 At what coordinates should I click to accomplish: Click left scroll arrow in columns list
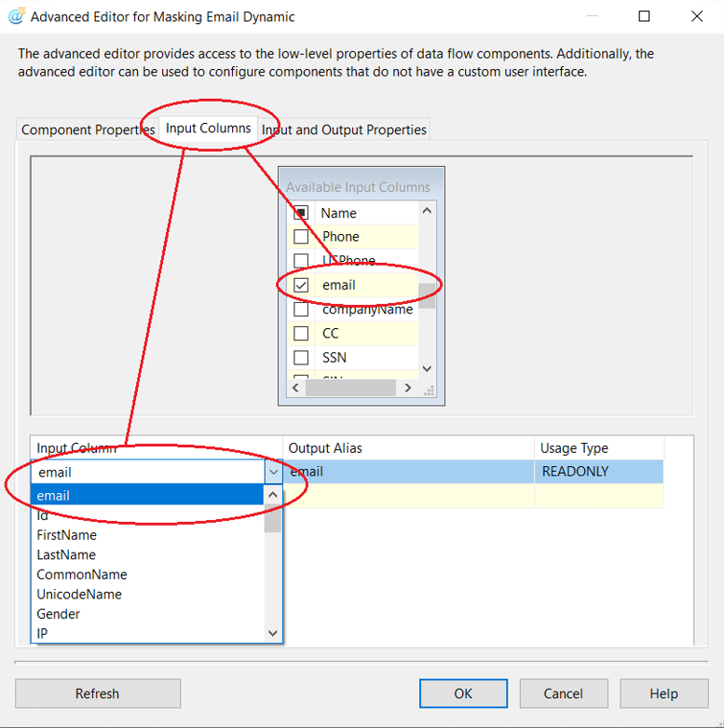(x=296, y=386)
